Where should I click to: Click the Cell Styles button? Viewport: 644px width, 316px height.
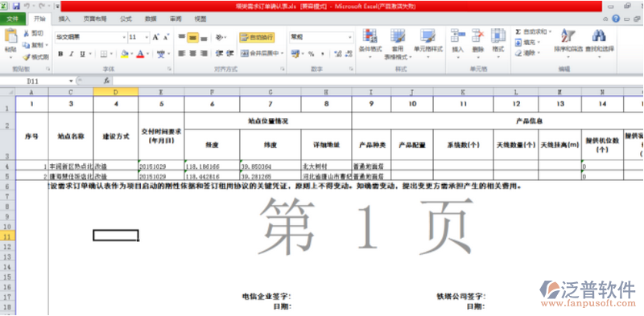(x=428, y=41)
